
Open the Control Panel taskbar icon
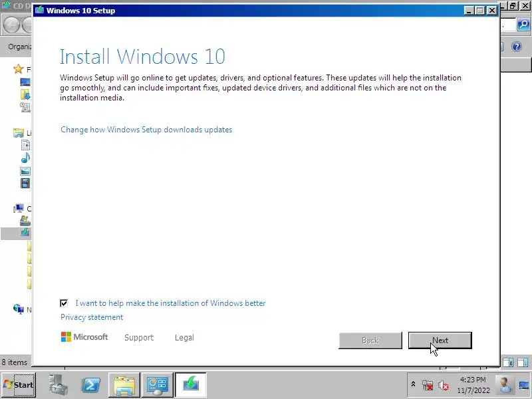click(x=157, y=385)
